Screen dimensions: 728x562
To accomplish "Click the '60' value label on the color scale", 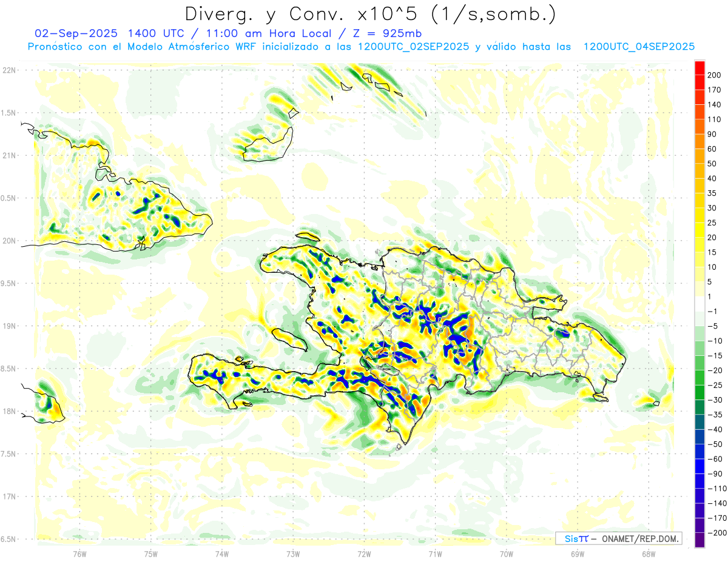I will (x=712, y=149).
